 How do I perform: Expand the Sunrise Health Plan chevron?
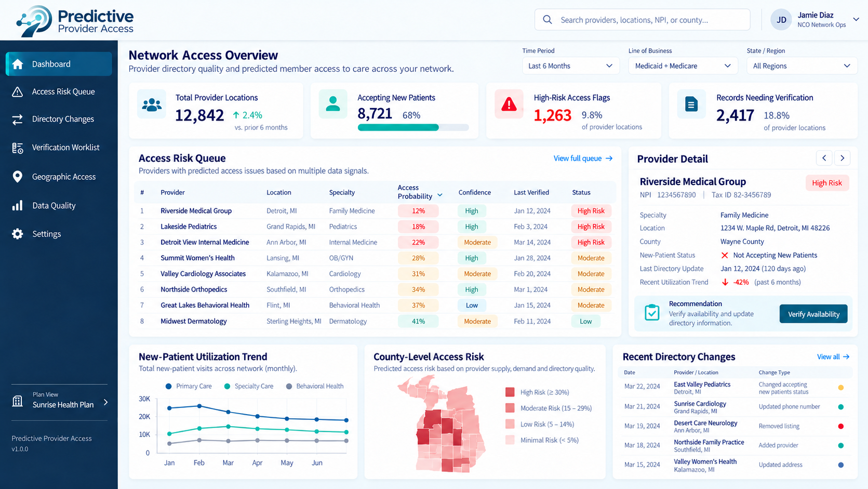point(106,402)
